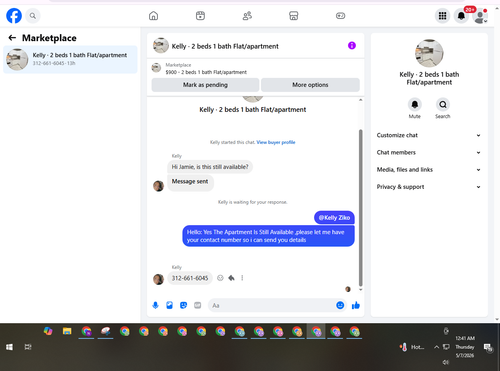Viewport: 500px width, 371px height.
Task: Click the Facebook logo
Action: click(x=14, y=16)
